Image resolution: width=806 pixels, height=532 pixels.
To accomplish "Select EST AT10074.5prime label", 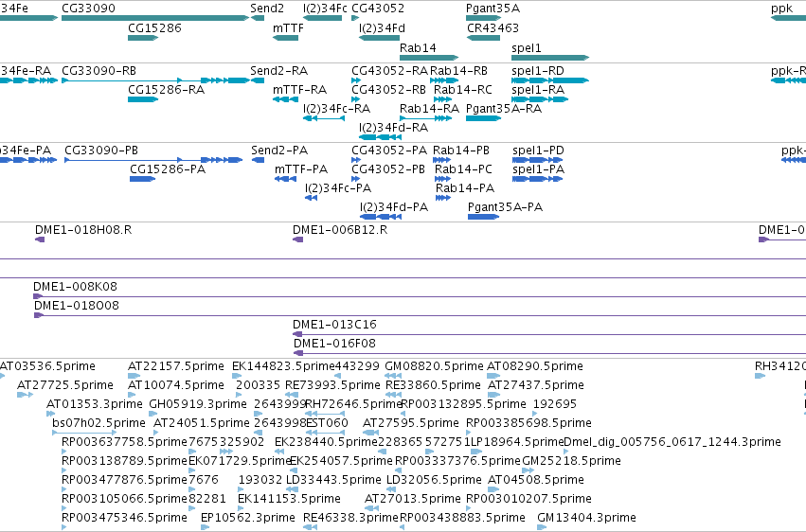I will coord(176,385).
